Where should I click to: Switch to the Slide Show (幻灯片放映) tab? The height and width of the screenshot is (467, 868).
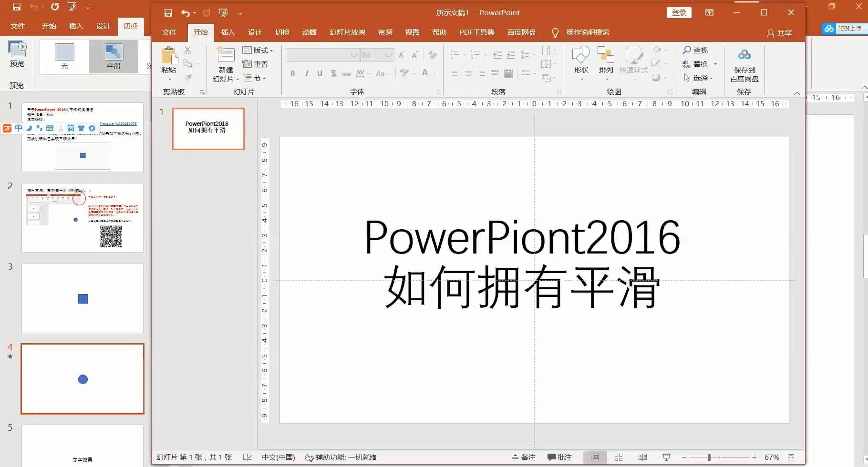(x=347, y=32)
